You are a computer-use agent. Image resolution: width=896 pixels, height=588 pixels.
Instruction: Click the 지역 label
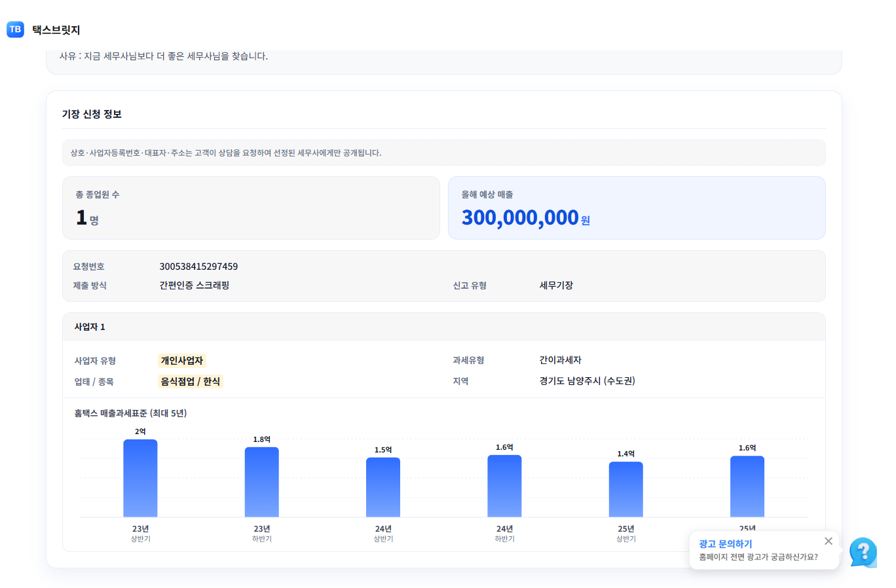[460, 381]
